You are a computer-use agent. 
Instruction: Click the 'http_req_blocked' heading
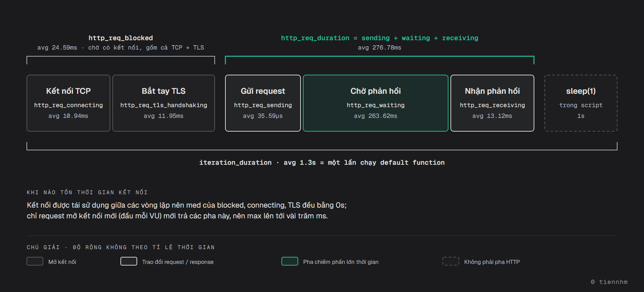click(121, 38)
